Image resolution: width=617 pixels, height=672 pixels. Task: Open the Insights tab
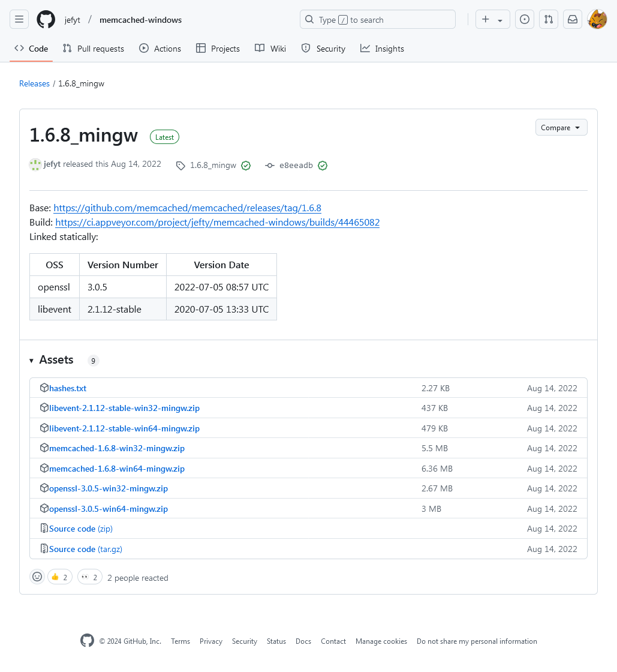(382, 49)
